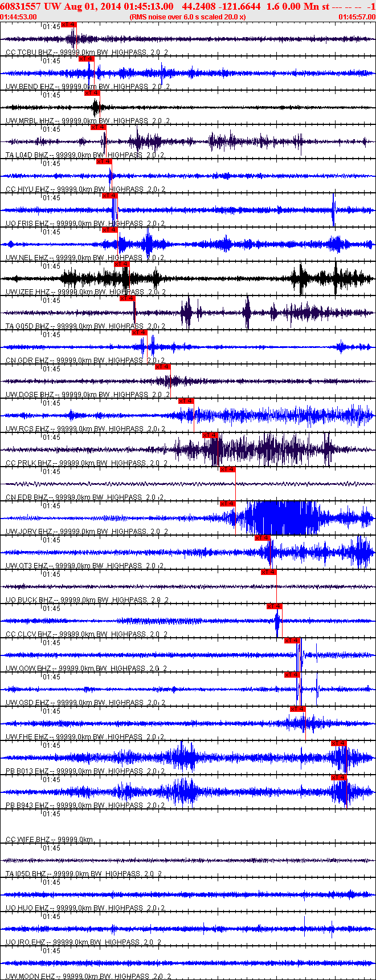Screen dimensions: 376x980
Task: Select the CC.CLCV EHZ station label
Action: point(29,634)
